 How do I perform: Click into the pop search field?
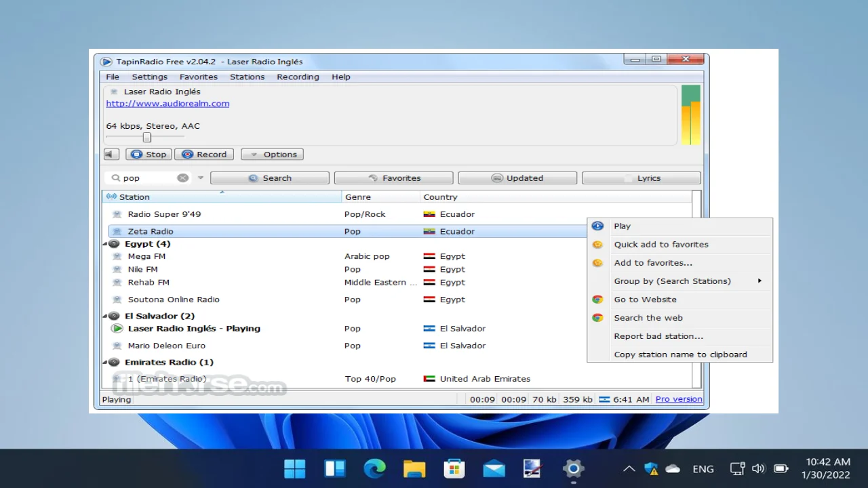pos(148,178)
